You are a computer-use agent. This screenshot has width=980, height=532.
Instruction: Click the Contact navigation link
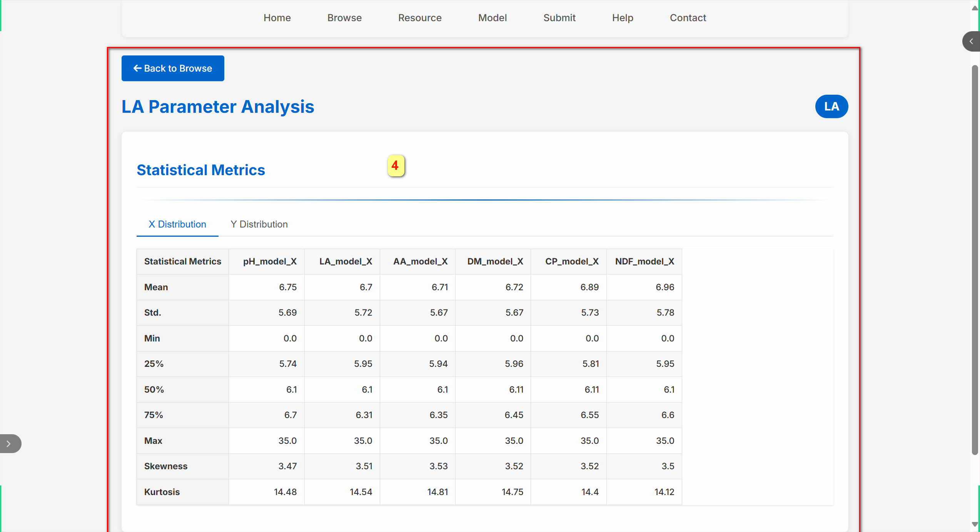click(x=688, y=18)
